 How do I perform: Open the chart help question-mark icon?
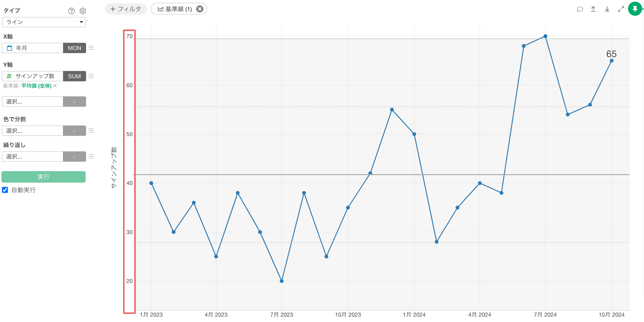tap(71, 11)
